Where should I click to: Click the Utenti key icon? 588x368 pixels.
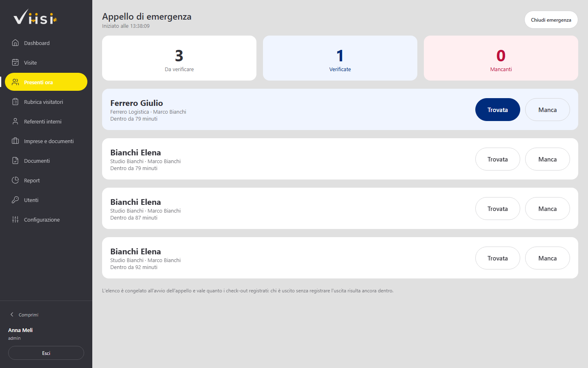pyautogui.click(x=16, y=200)
